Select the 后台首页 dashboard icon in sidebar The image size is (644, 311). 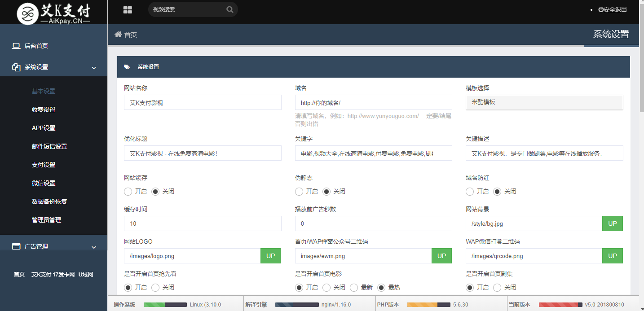17,45
